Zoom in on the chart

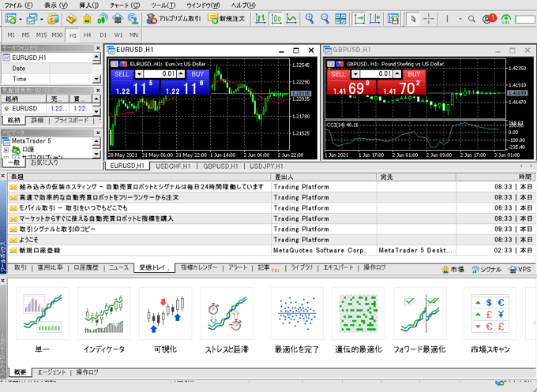tap(310, 19)
